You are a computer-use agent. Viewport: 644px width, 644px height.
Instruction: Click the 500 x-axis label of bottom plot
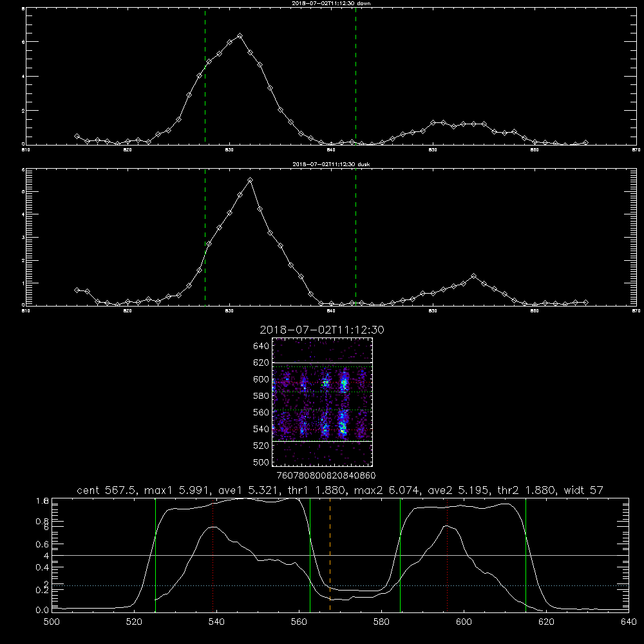click(52, 622)
